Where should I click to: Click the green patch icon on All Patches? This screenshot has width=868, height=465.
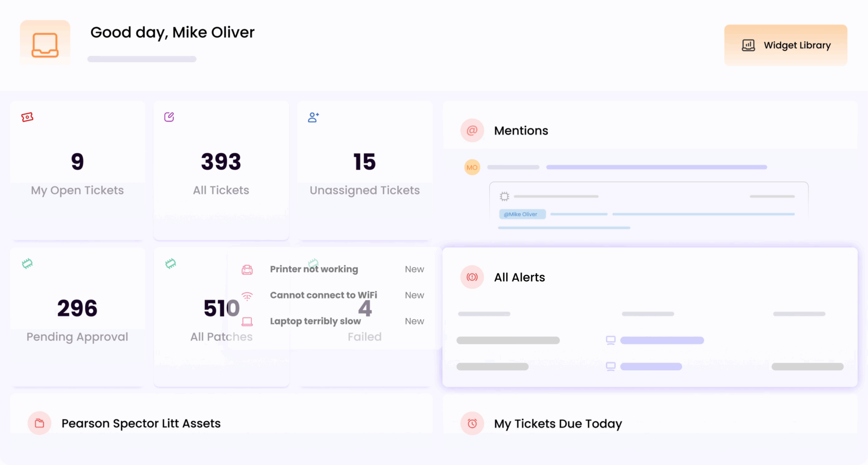click(171, 263)
